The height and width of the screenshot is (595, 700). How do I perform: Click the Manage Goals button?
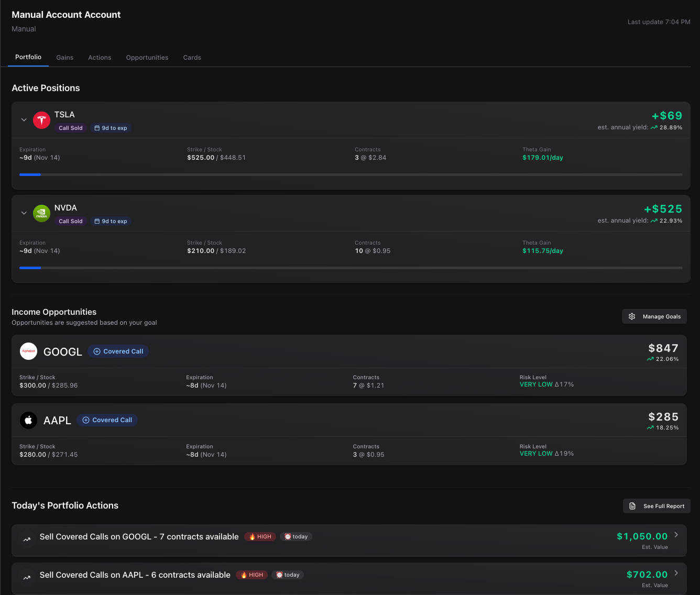point(654,316)
